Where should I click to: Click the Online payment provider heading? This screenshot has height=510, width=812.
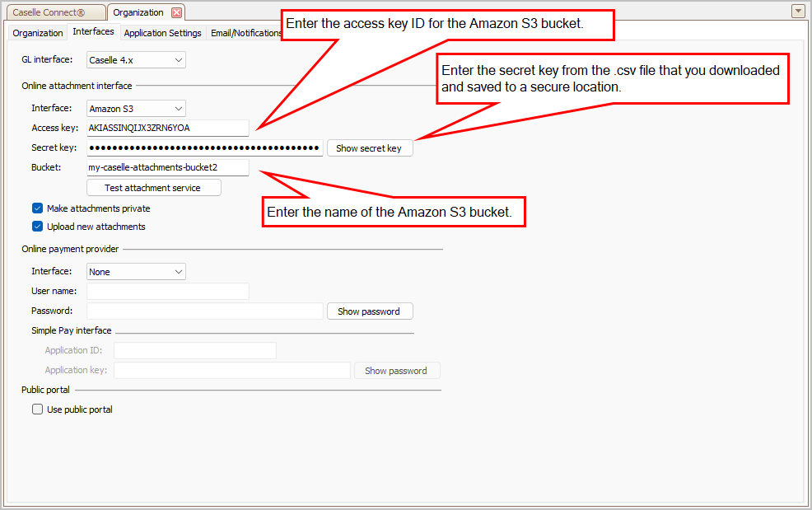[70, 249]
